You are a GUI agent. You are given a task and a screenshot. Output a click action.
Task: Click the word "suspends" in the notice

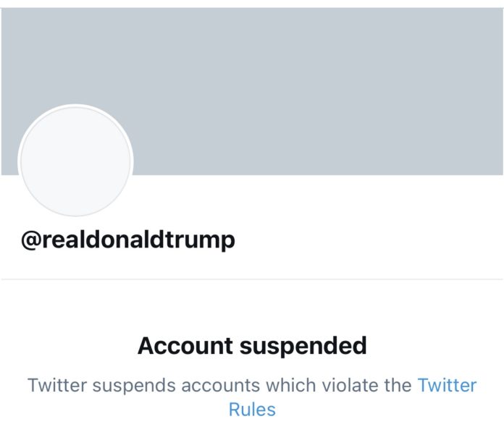pyautogui.click(x=134, y=386)
